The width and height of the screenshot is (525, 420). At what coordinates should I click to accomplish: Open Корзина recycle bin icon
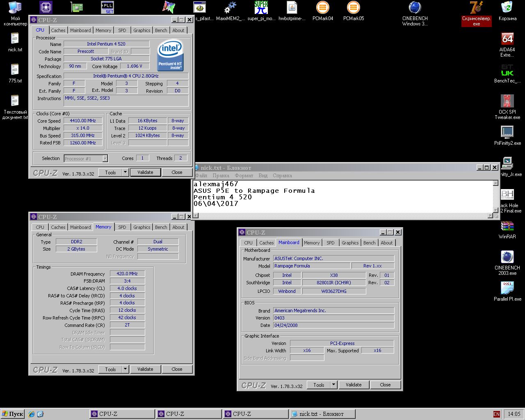point(507,11)
